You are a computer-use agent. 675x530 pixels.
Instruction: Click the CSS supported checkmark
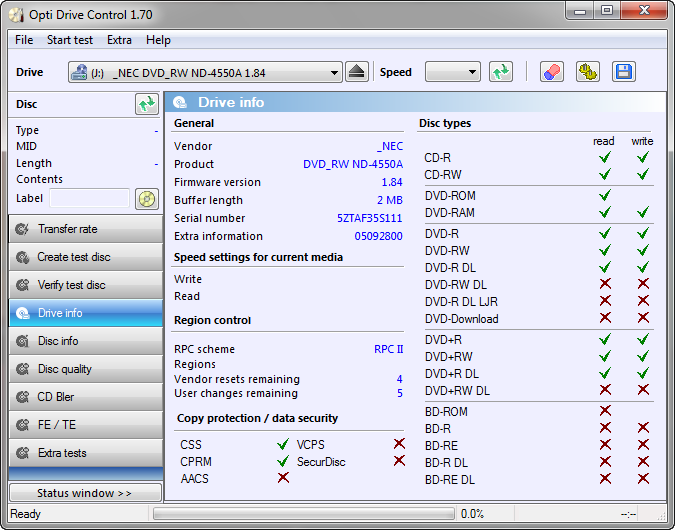pyautogui.click(x=283, y=444)
